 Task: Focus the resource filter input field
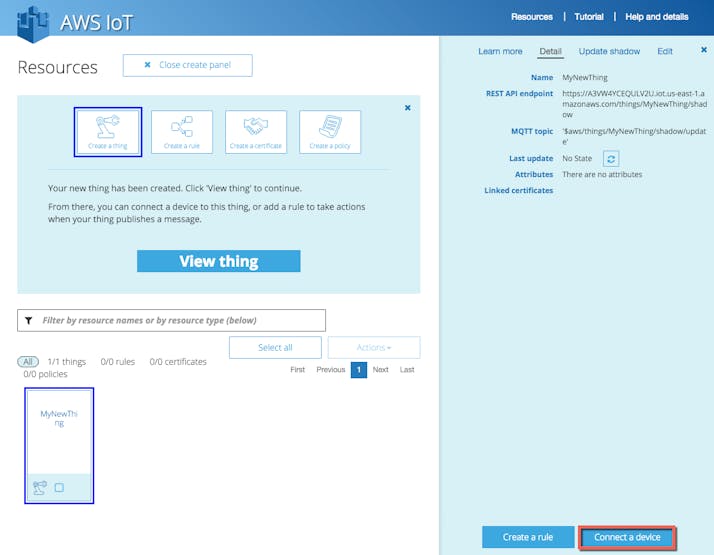171,321
